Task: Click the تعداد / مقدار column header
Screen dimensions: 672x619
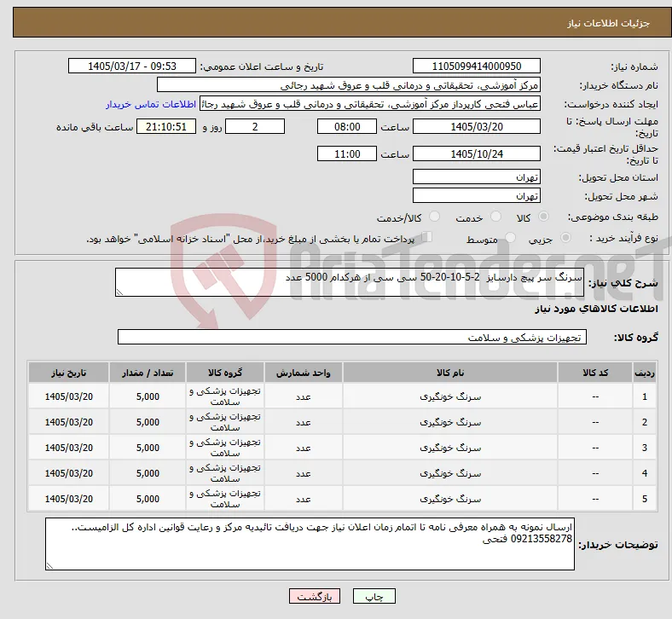Action: (148, 373)
